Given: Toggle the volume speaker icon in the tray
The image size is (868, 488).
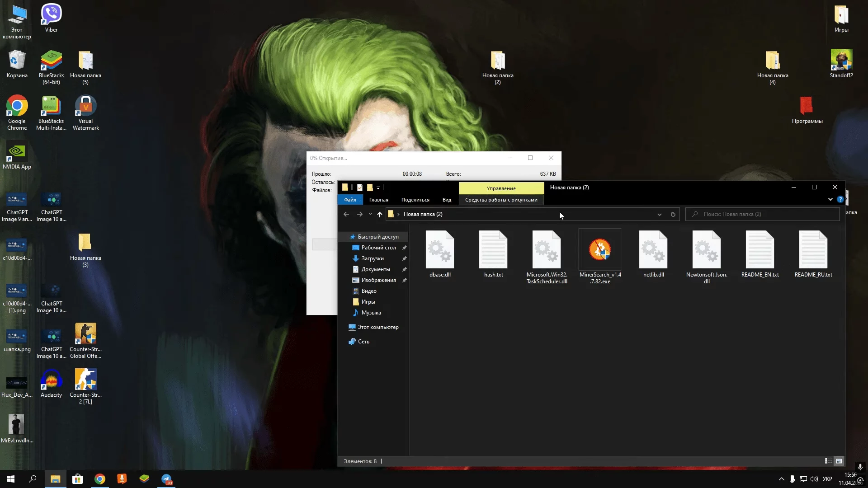Looking at the screenshot, I should 814,479.
